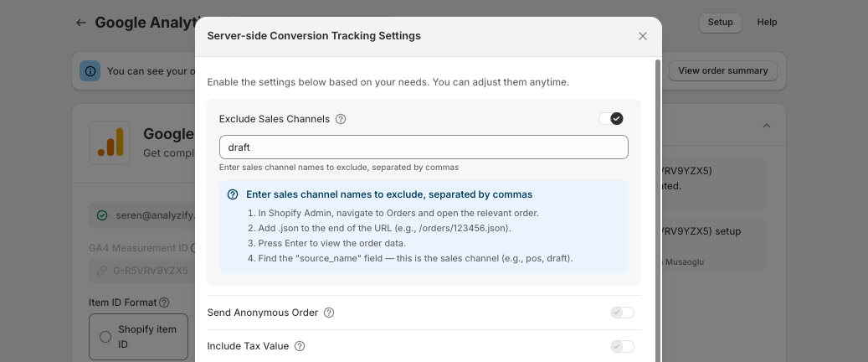Click the bold blue instructions heading
Image resolution: width=868 pixels, height=362 pixels.
coord(389,194)
